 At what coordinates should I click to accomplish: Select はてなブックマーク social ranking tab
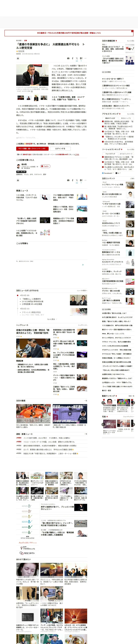(x=126, y=154)
